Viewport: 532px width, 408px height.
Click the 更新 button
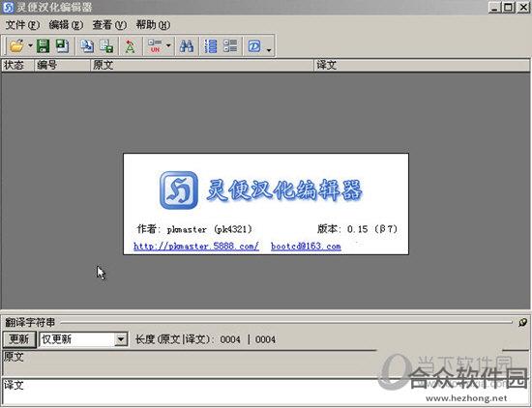coord(19,339)
